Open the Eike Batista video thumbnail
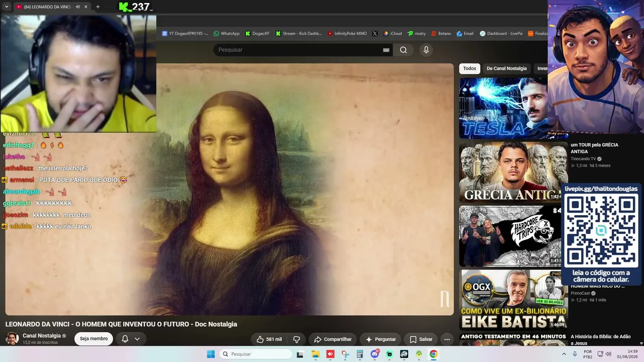 pyautogui.click(x=513, y=300)
